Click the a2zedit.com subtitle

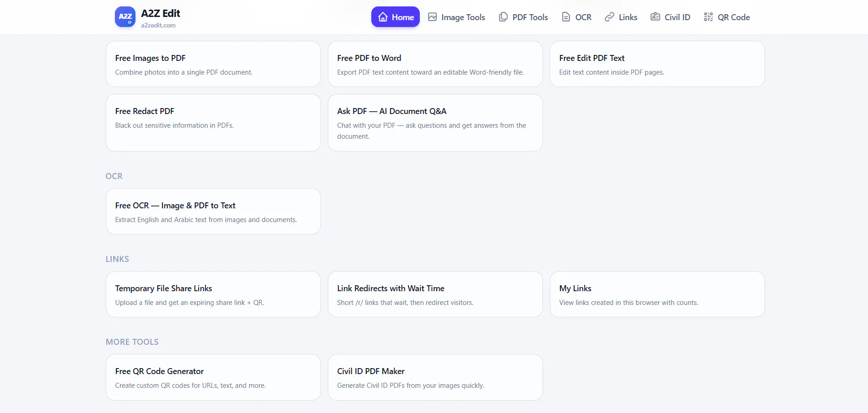point(158,25)
